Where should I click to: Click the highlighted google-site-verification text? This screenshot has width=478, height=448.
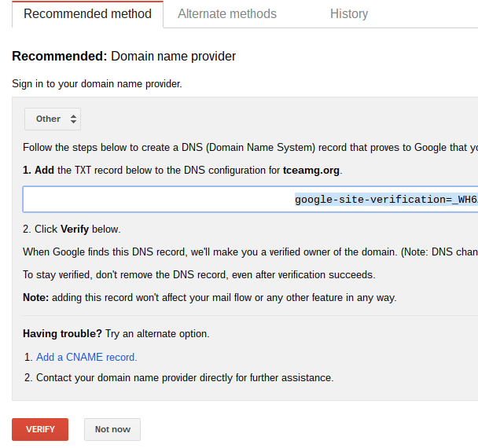[x=385, y=200]
